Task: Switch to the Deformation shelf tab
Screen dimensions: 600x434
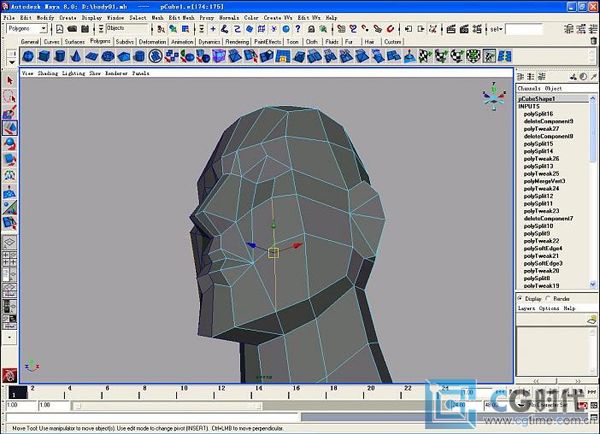Action: [152, 42]
